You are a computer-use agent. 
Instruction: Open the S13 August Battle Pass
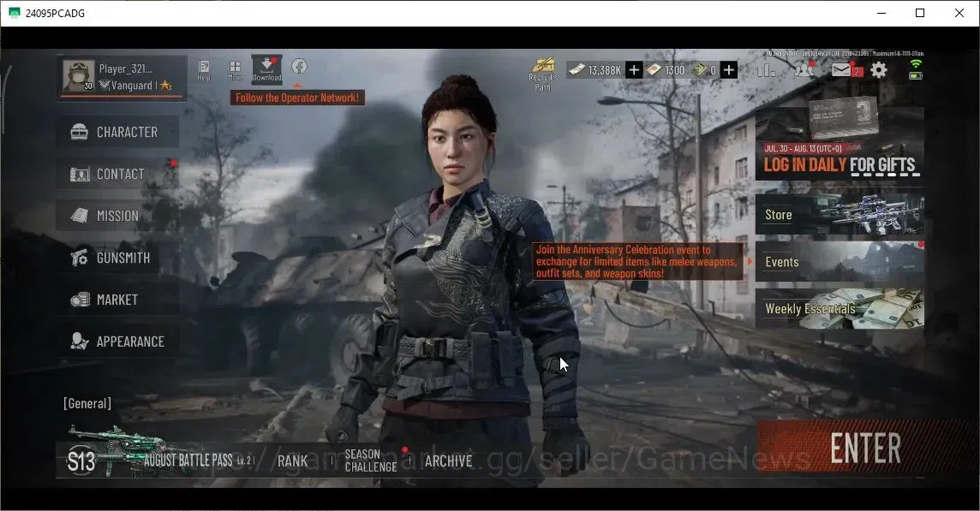point(160,460)
